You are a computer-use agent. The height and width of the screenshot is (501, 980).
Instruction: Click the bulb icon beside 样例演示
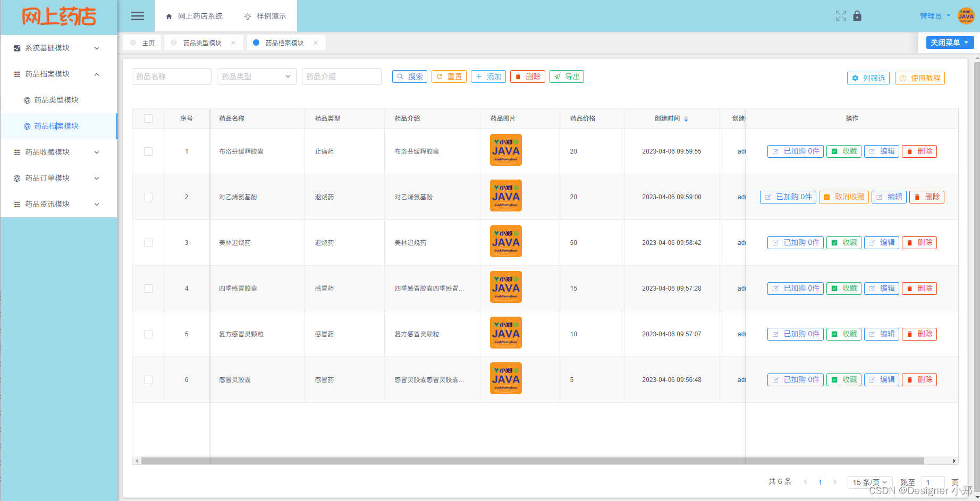point(248,16)
